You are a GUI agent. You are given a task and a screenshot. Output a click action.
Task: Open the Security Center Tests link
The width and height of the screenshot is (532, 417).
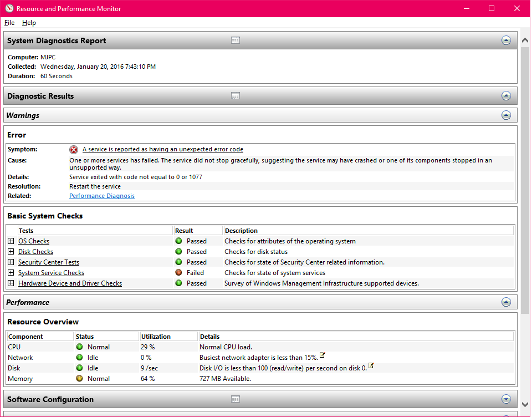coord(49,262)
